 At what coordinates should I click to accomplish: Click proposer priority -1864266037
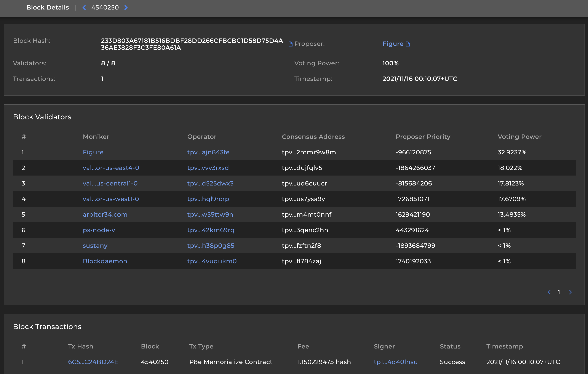click(415, 168)
